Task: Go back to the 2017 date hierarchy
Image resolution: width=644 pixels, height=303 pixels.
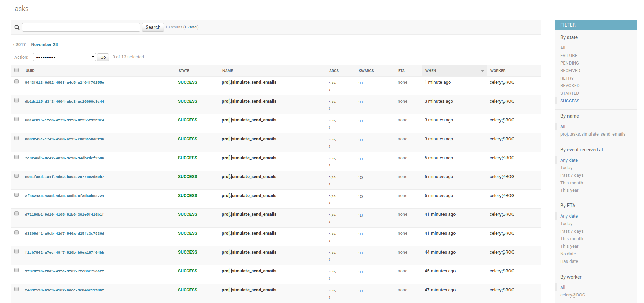Action: pyautogui.click(x=19, y=45)
